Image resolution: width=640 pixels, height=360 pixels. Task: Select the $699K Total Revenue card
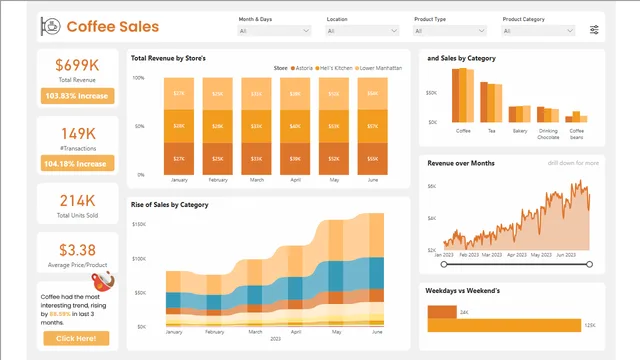78,78
